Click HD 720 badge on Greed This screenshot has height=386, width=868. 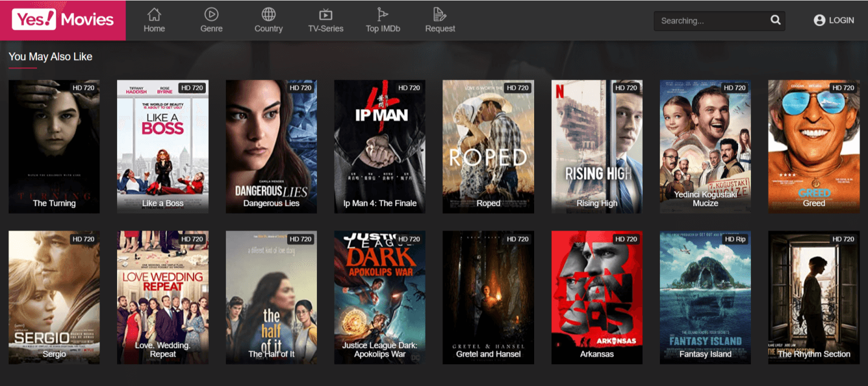(843, 88)
